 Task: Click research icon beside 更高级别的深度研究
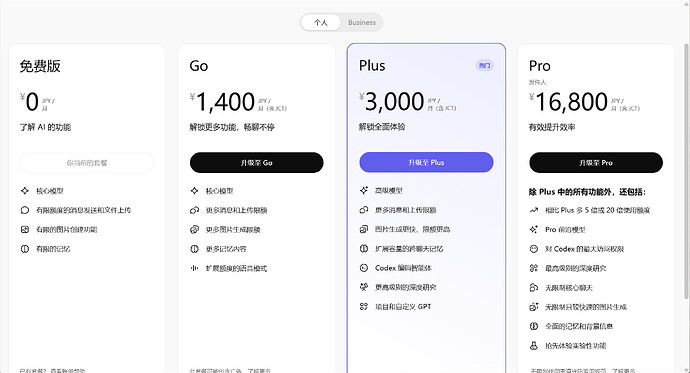(x=364, y=287)
